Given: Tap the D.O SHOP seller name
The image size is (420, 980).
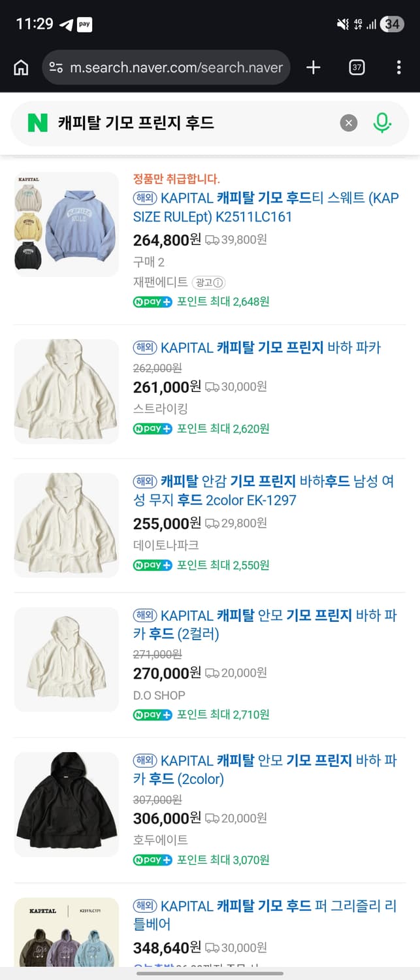Looking at the screenshot, I should tap(159, 694).
